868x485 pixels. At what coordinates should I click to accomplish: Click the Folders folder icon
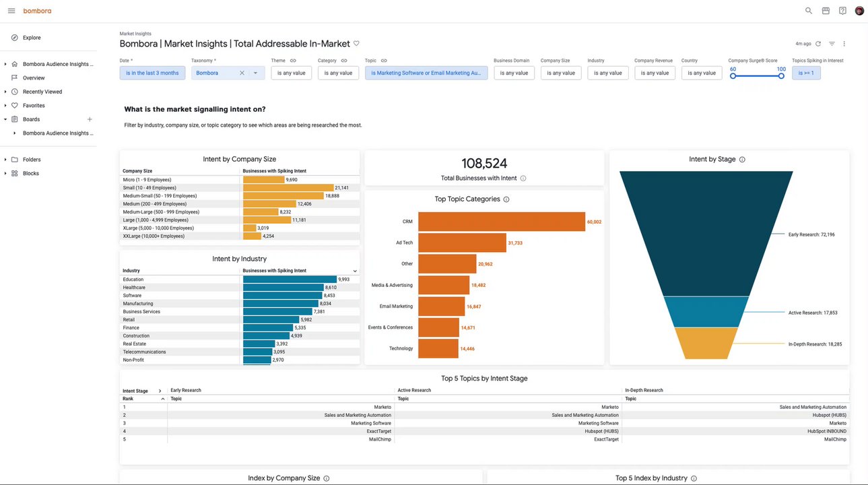[15, 160]
